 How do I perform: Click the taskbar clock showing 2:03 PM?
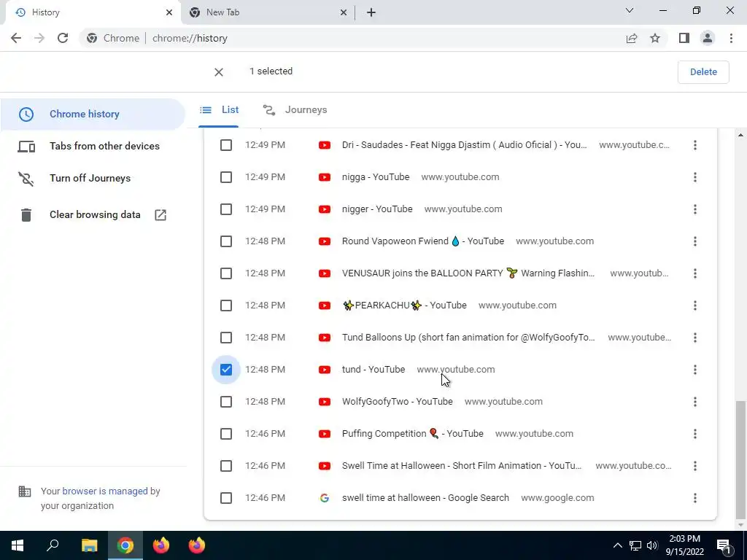click(684, 545)
